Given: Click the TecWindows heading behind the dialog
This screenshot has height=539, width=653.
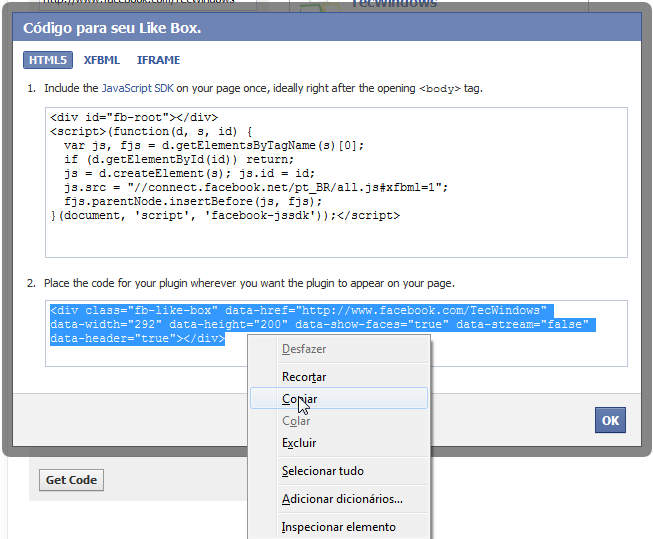Looking at the screenshot, I should click(393, 4).
